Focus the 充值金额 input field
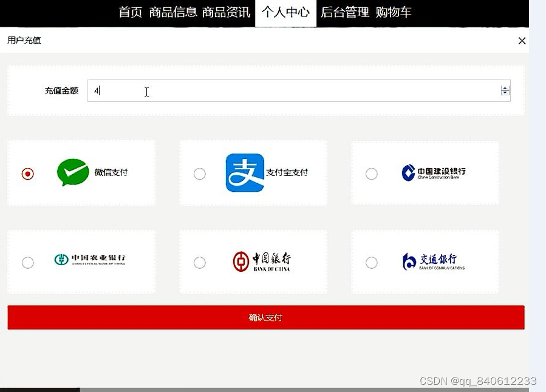 pyautogui.click(x=299, y=90)
